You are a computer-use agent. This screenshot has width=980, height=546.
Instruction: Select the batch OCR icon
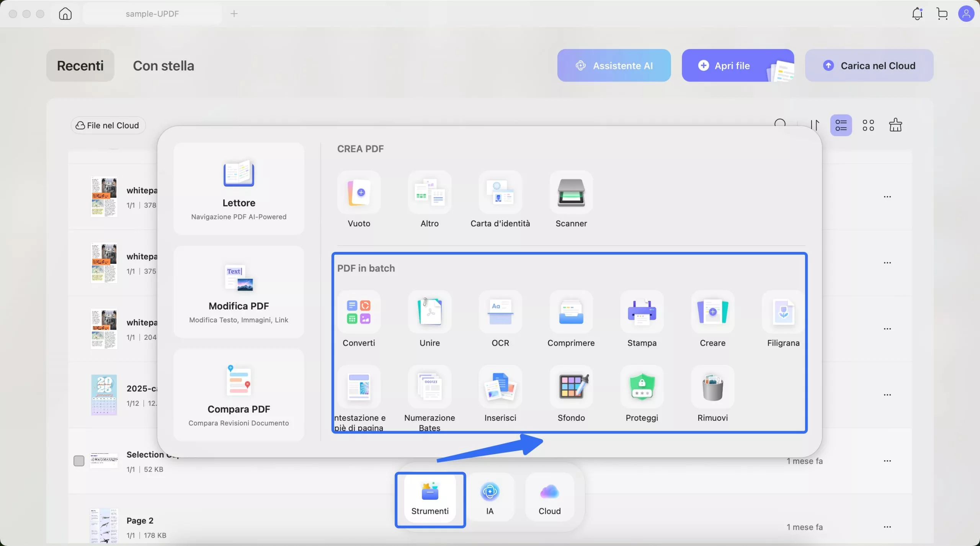click(x=500, y=312)
